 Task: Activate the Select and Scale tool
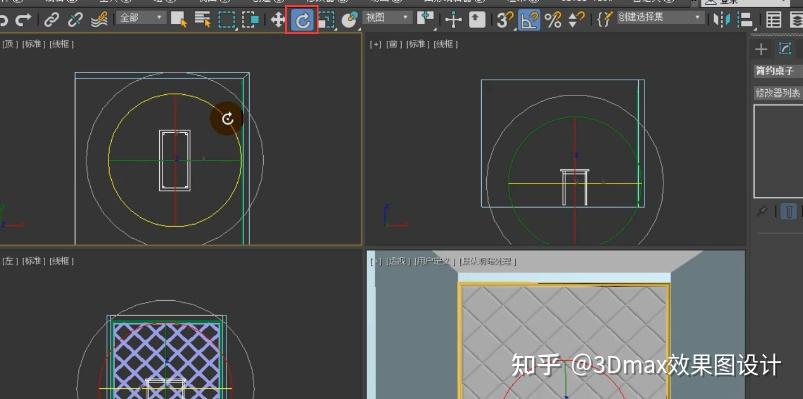tap(326, 20)
